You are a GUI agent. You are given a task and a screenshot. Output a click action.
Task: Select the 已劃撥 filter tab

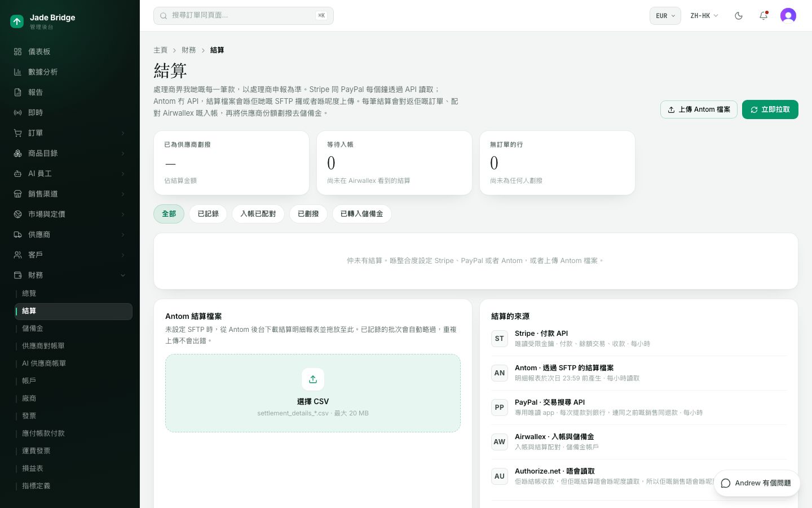[x=308, y=214]
